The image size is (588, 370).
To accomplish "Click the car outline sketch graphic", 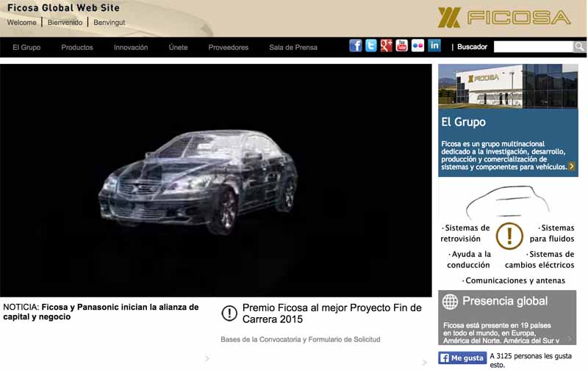I will tap(507, 201).
